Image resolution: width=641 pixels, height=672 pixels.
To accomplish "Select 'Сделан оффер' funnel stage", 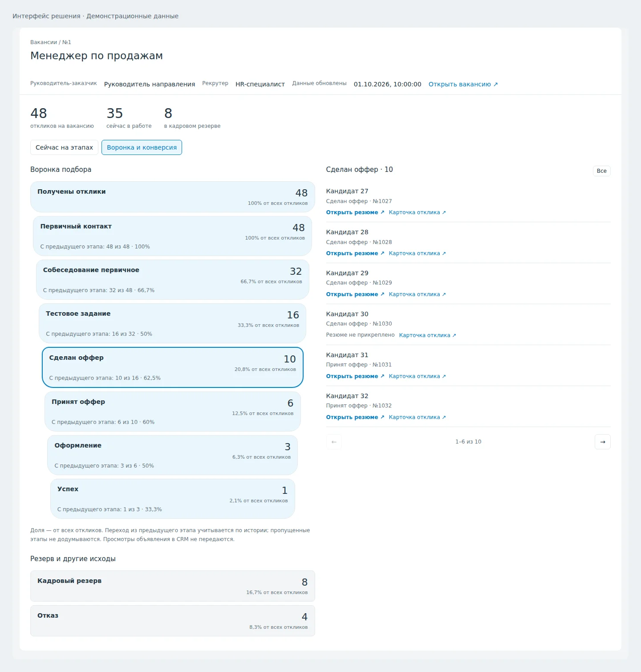I will coord(173,367).
